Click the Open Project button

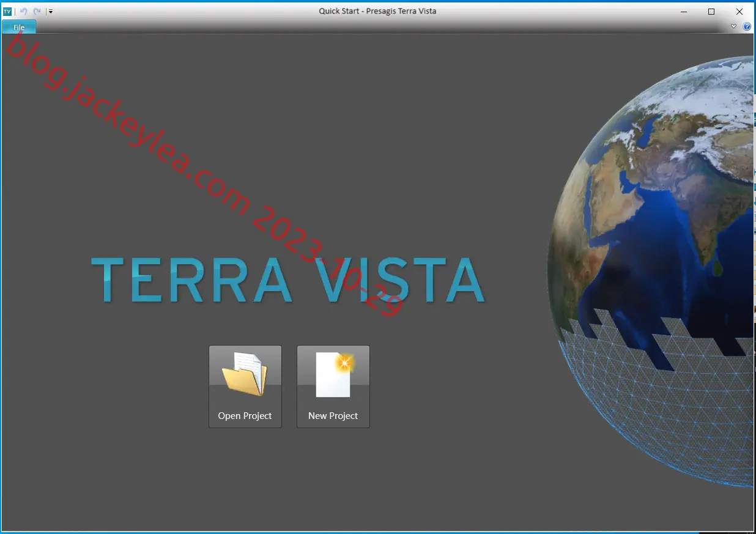245,387
